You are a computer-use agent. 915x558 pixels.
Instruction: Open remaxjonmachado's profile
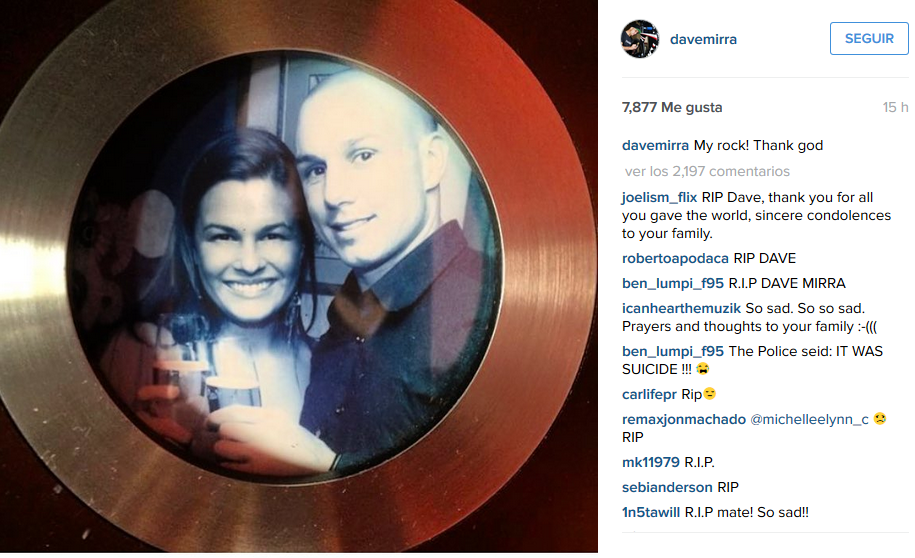click(683, 419)
